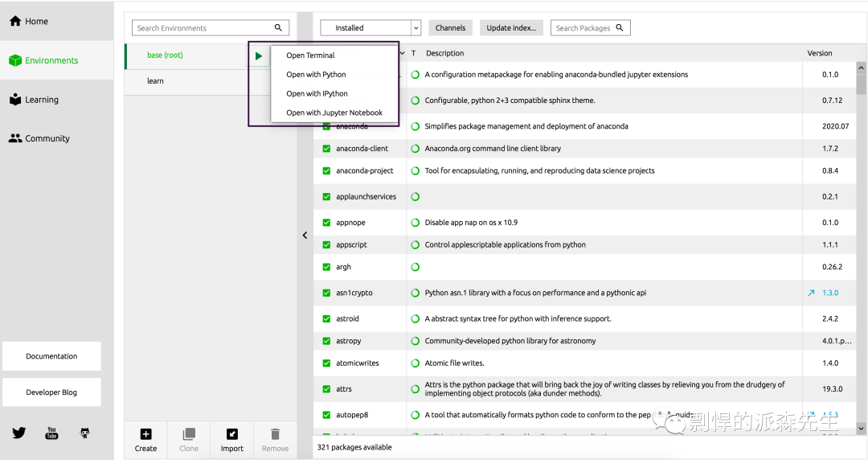This screenshot has height=460, width=868.
Task: Click the Channels button
Action: pos(450,28)
